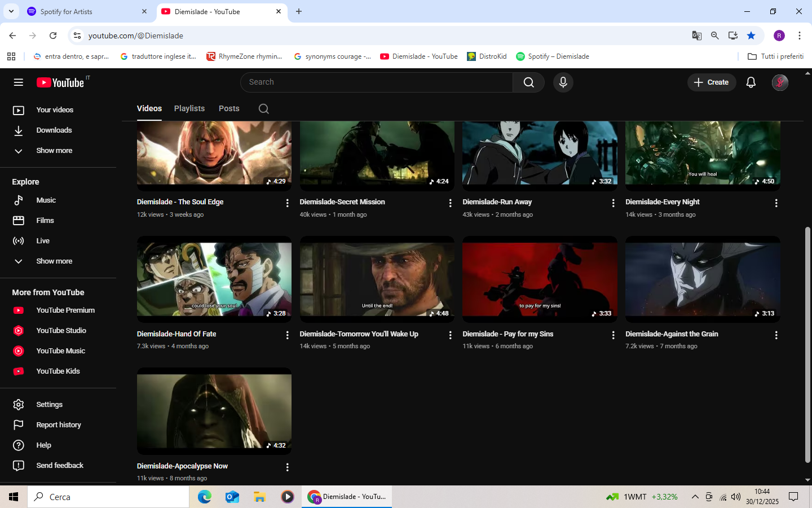Click the YouTube search input field
812x508 pixels.
(x=377, y=82)
